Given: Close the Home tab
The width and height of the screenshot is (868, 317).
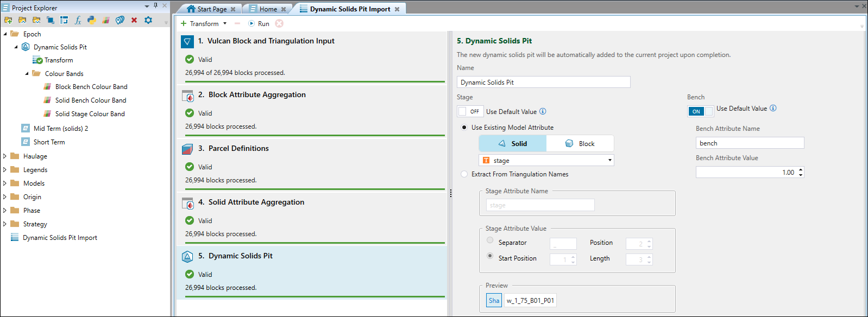Looking at the screenshot, I should tap(284, 9).
